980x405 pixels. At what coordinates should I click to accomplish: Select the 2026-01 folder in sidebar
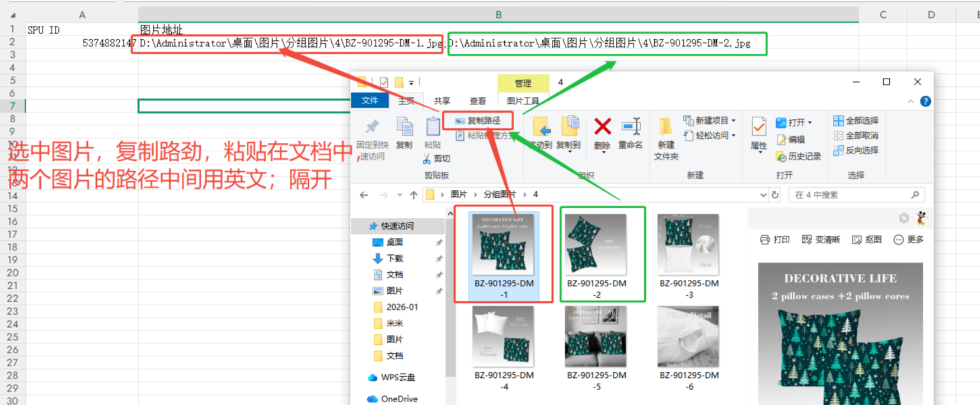point(401,307)
